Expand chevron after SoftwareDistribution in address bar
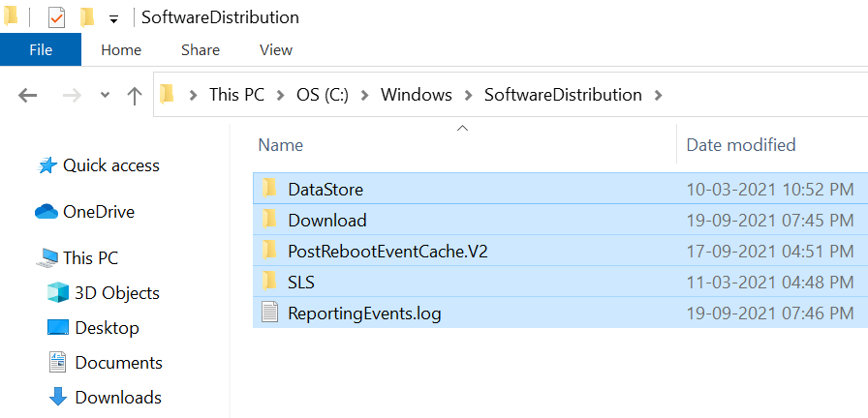 click(x=660, y=95)
